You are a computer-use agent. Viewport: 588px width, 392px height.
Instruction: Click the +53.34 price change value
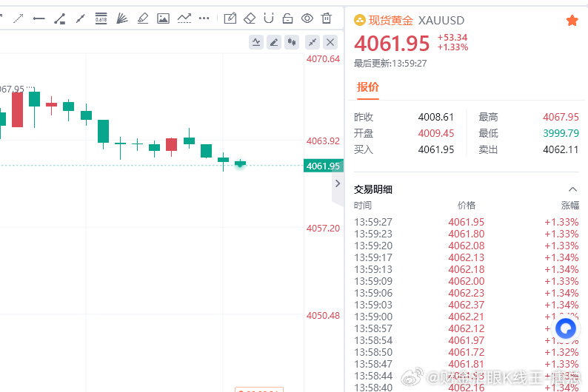(452, 38)
